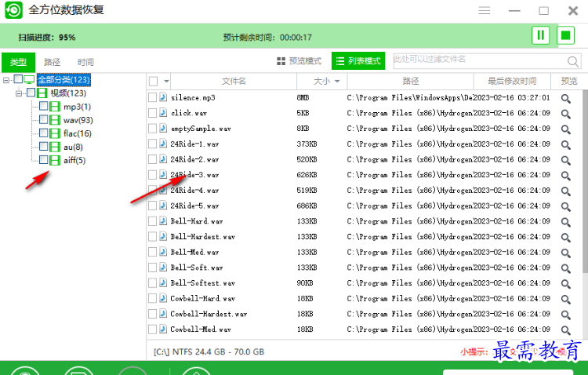The image size is (588, 375).
Task: Switch to the 路径 tab
Action: (52, 62)
